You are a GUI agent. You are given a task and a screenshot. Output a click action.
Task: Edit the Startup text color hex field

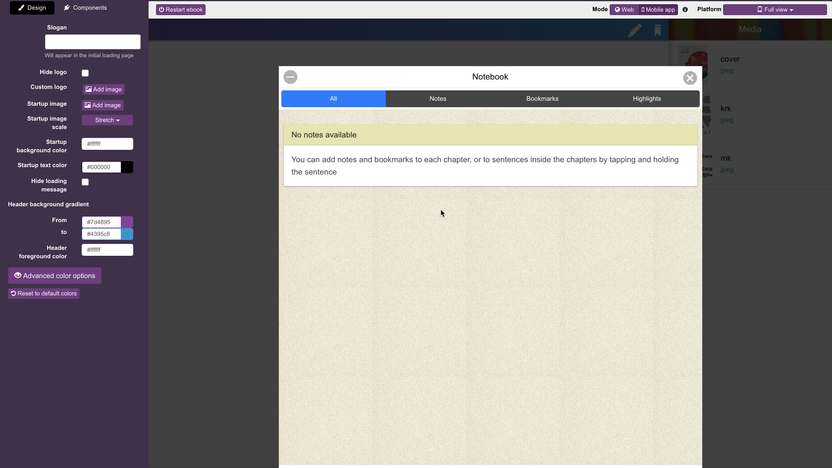click(x=101, y=167)
